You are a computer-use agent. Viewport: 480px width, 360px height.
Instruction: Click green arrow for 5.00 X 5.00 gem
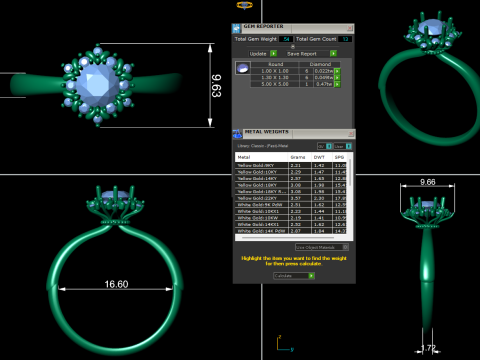[x=337, y=84]
